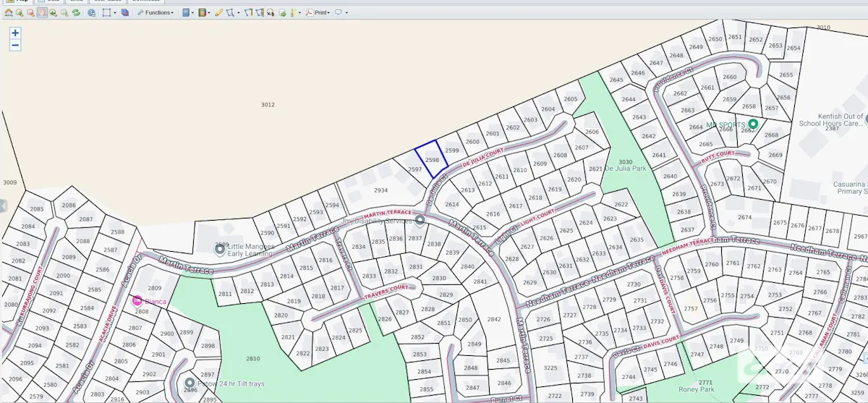
Task: Click parcel number 2757
Action: [691, 309]
